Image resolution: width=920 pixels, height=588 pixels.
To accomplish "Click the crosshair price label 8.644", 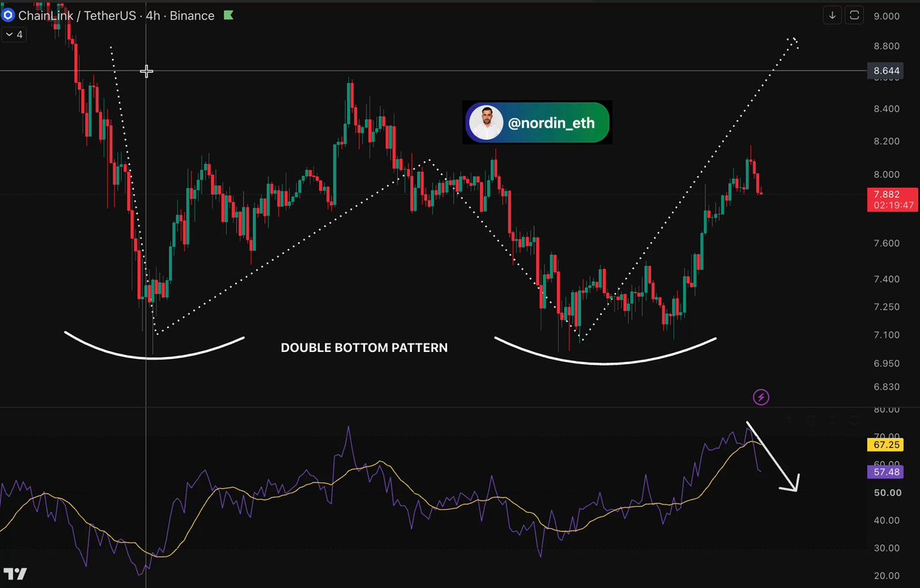I will coord(887,71).
